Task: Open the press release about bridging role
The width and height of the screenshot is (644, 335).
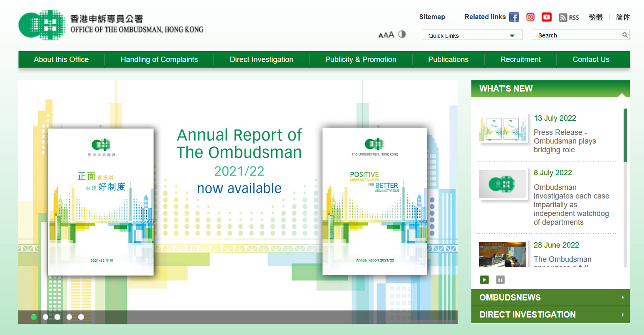Action: (x=565, y=141)
